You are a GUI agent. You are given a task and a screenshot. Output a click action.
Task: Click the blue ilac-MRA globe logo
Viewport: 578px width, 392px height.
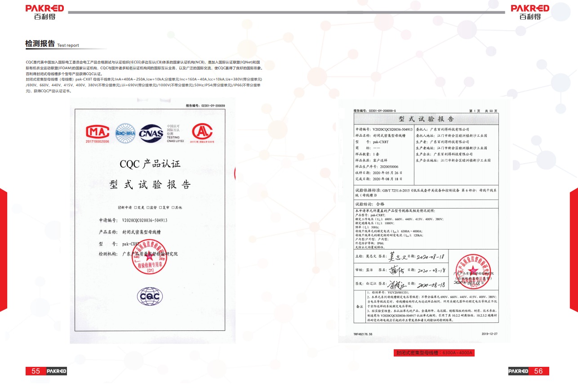pyautogui.click(x=125, y=133)
